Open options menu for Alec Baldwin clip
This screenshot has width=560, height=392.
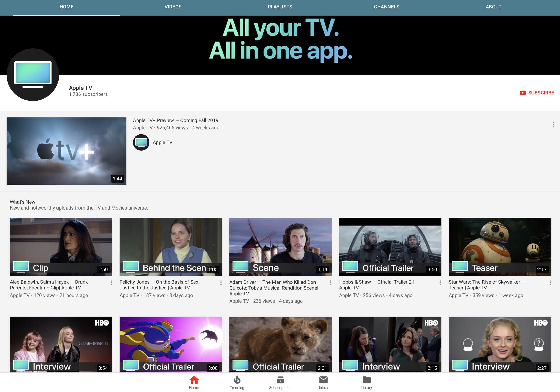coord(111,283)
